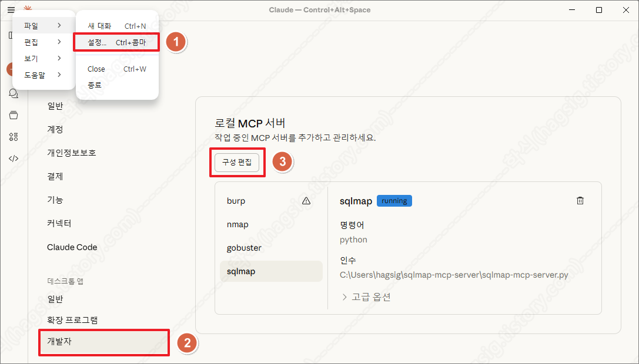Expand the 보기 submenu arrow
Screen dimensions: 639x364
tap(59, 58)
